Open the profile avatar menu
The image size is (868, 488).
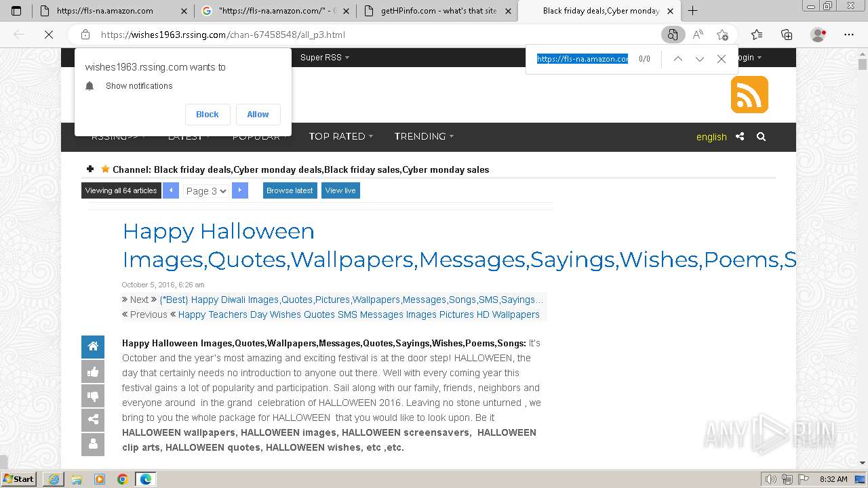[818, 35]
